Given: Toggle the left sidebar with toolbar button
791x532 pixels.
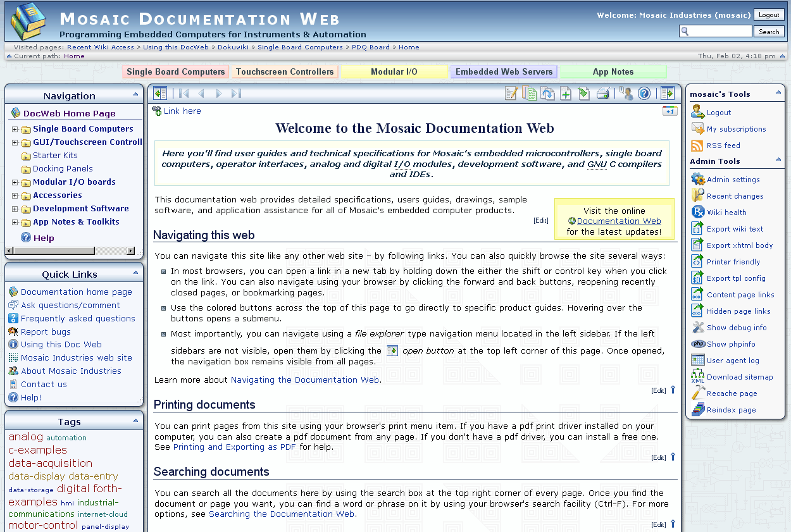Looking at the screenshot, I should 160,94.
